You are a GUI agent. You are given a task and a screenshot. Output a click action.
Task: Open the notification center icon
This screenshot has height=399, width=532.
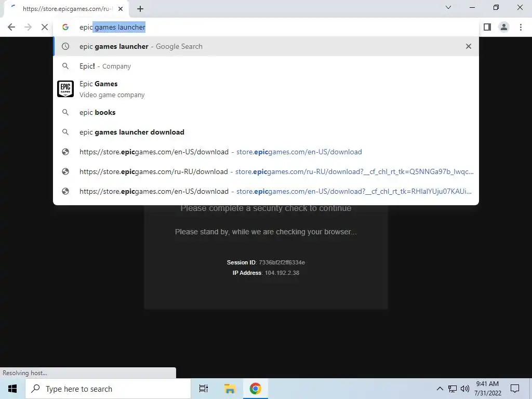(x=515, y=389)
